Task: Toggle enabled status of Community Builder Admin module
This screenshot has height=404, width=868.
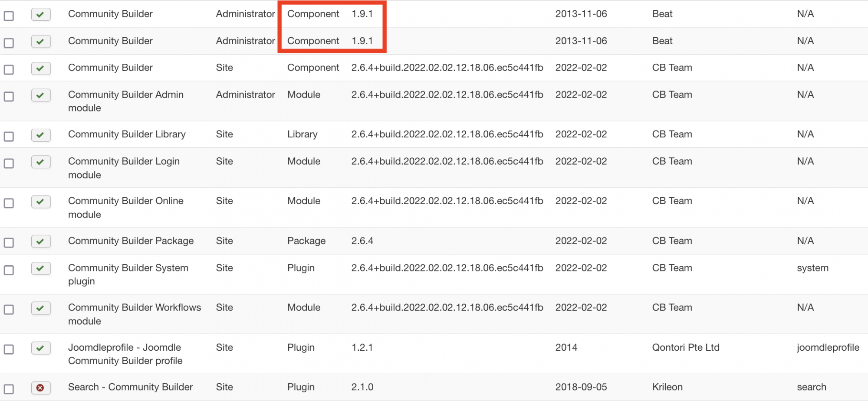Action: tap(41, 95)
